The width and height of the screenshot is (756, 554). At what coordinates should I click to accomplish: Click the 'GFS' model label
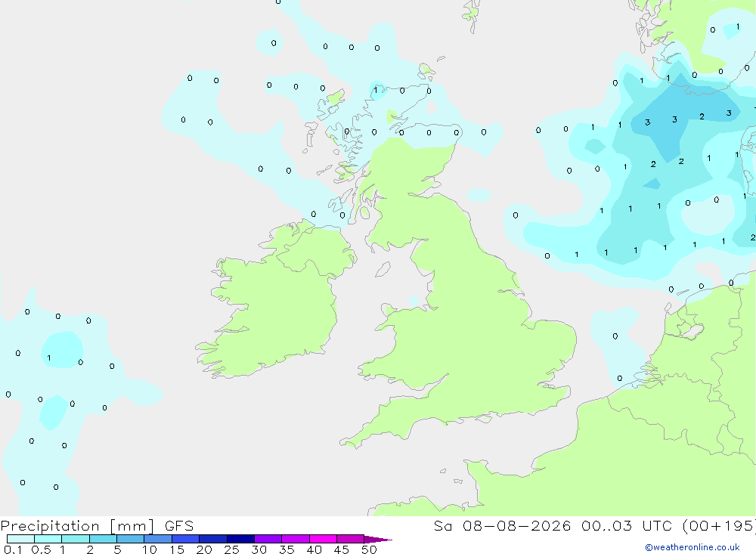[x=179, y=526]
